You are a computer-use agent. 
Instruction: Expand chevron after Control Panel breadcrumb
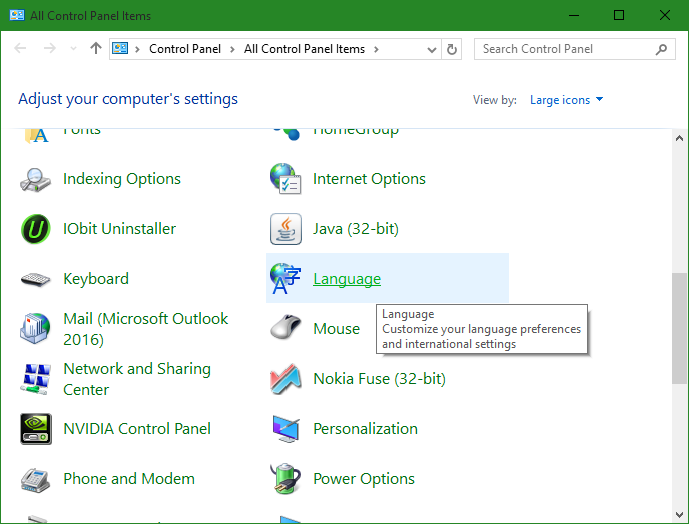tap(232, 49)
